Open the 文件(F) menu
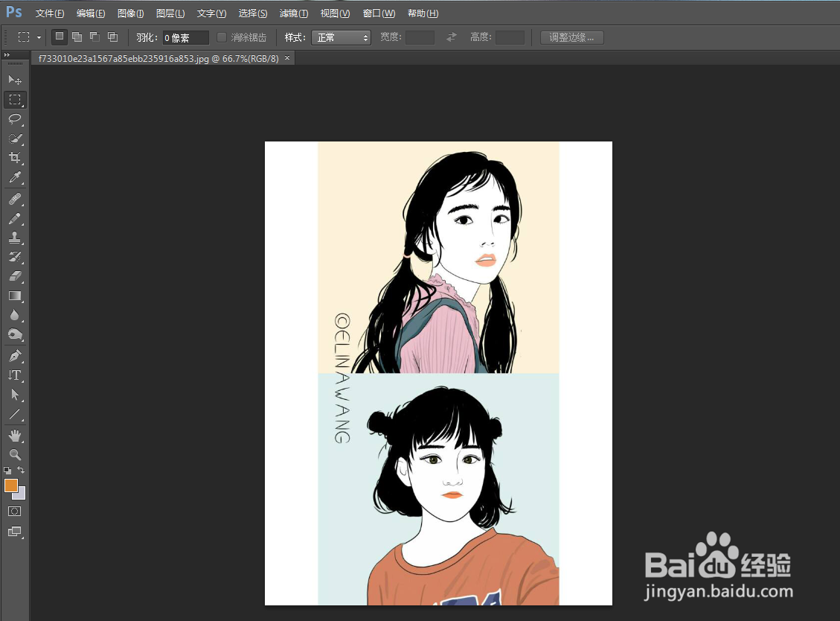 50,13
